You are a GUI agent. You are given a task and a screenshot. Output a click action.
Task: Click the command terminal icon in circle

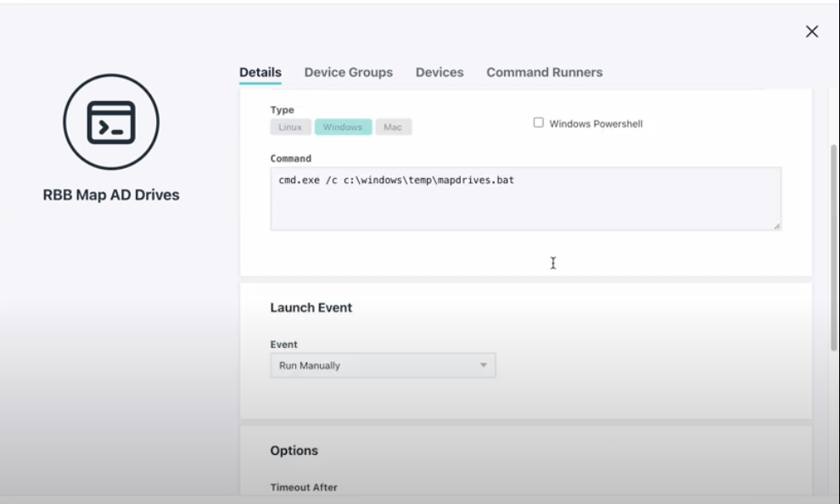(111, 122)
